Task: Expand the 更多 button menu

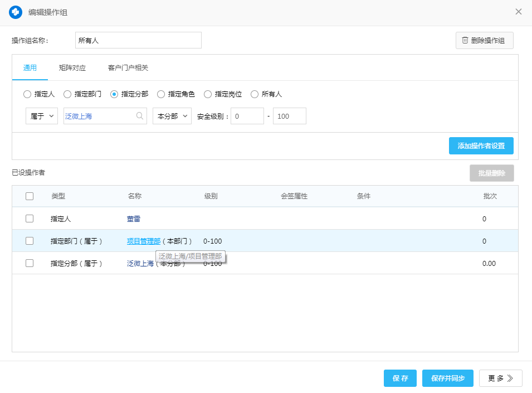Action: point(500,378)
